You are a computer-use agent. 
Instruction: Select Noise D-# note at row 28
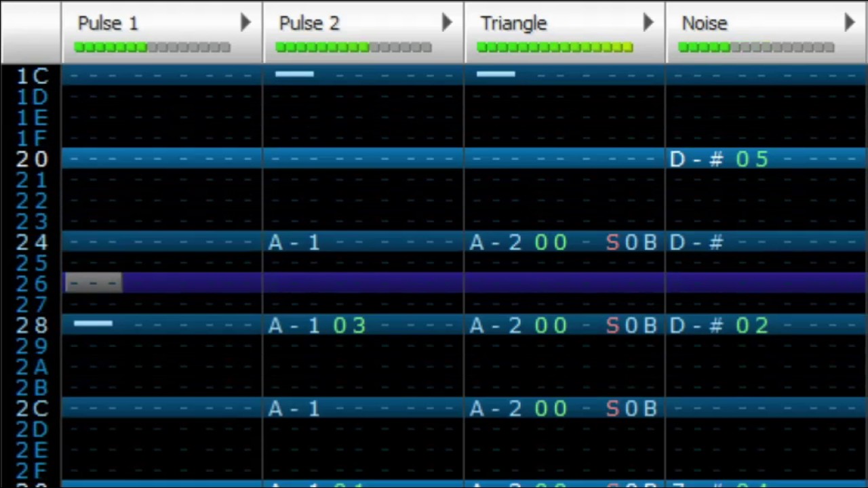[x=696, y=326]
